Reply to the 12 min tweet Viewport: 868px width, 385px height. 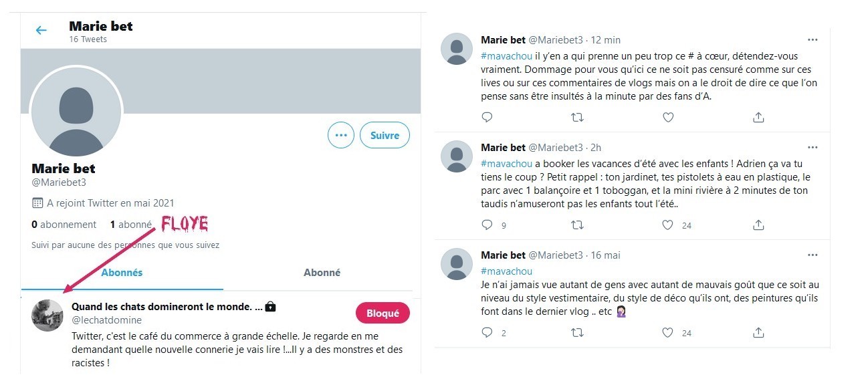(x=487, y=117)
